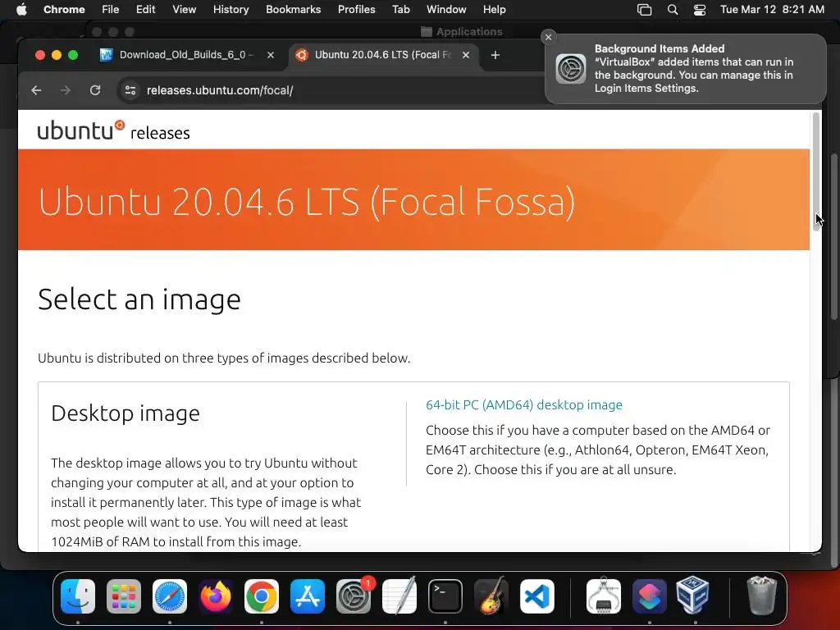840x630 pixels.
Task: Go back using Chrome's back arrow
Action: 36,90
